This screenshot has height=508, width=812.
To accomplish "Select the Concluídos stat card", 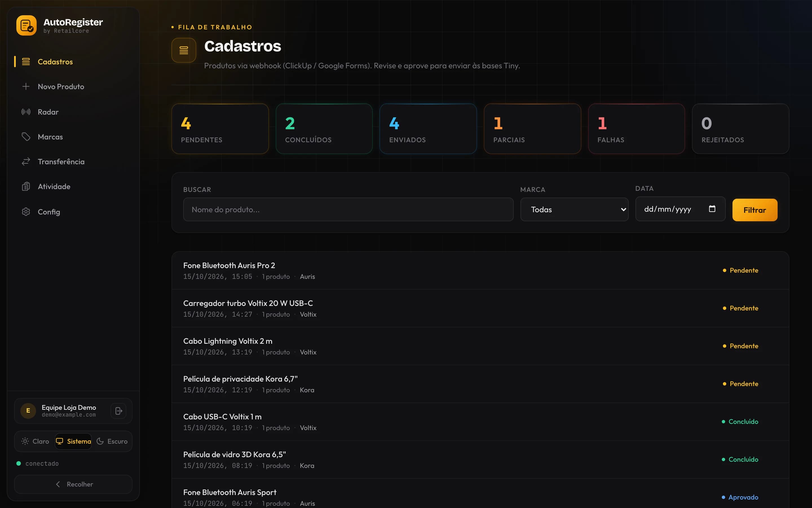I will [x=324, y=129].
